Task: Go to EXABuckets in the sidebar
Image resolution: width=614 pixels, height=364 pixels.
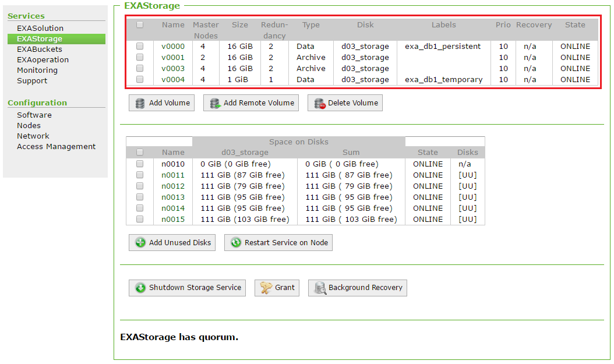Action: pos(39,49)
